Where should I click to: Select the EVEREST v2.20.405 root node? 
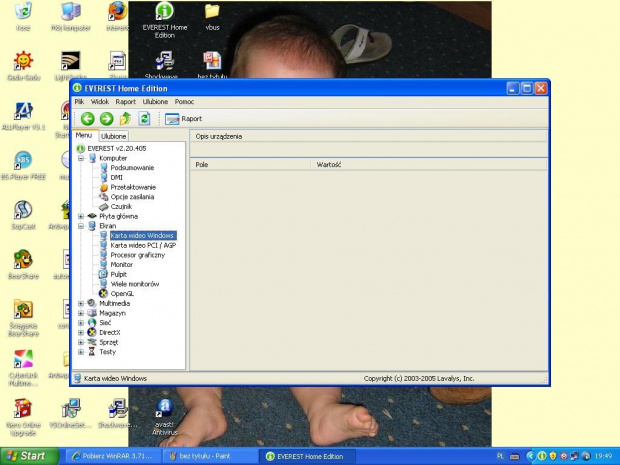117,148
